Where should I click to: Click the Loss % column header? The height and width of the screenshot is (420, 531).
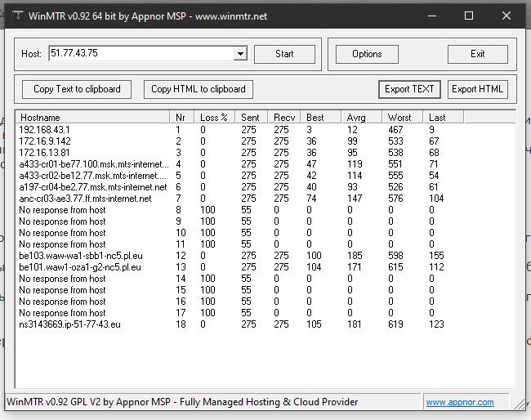tap(215, 117)
